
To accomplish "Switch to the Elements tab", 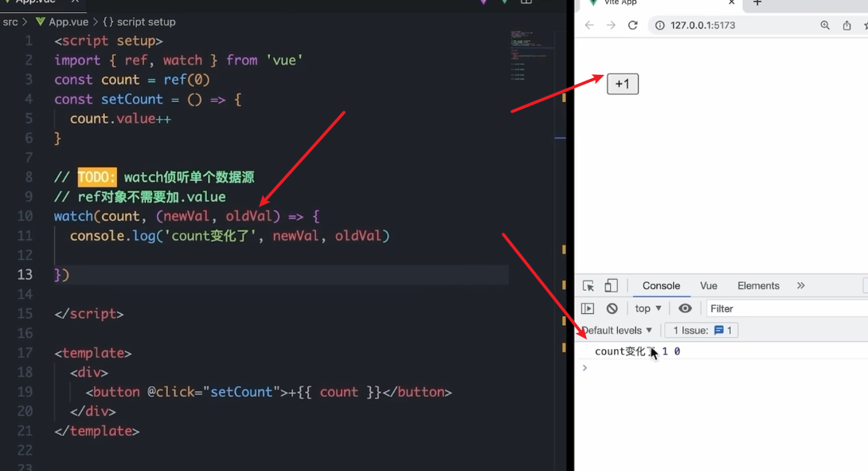I will (x=758, y=286).
